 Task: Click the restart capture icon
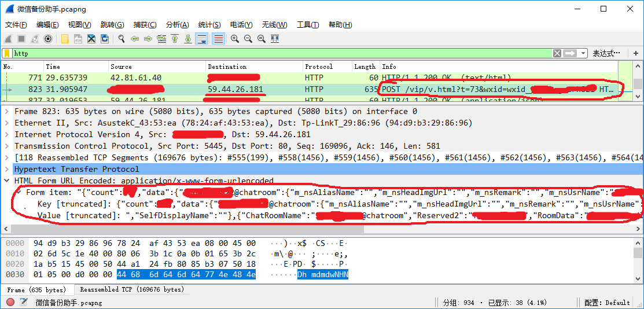[x=35, y=39]
